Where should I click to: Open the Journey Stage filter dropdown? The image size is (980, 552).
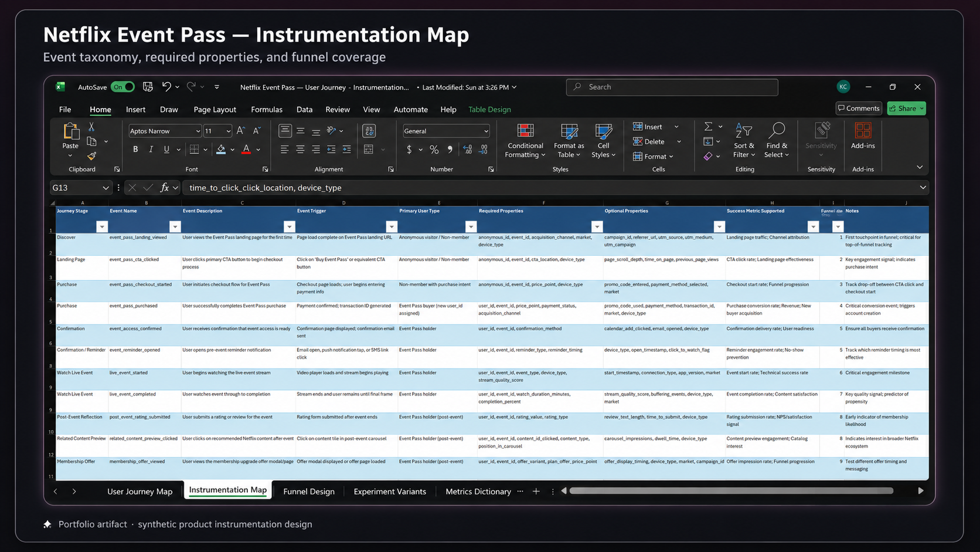pyautogui.click(x=102, y=226)
